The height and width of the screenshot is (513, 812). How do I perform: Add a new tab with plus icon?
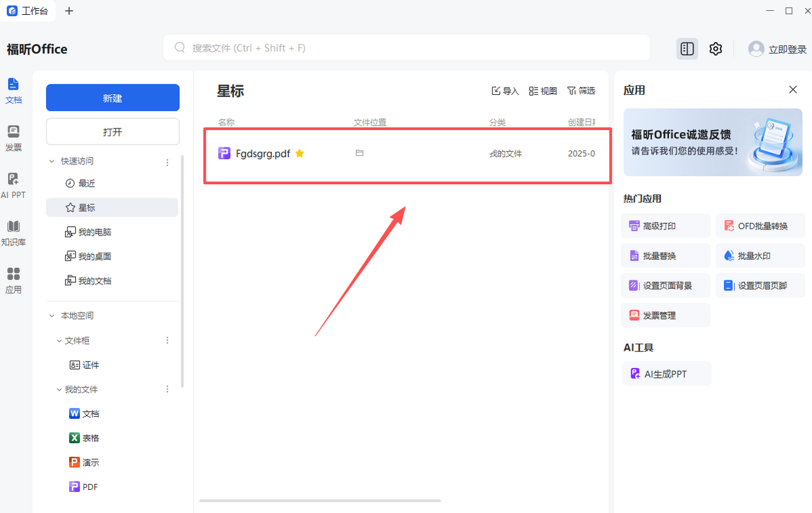coord(69,11)
